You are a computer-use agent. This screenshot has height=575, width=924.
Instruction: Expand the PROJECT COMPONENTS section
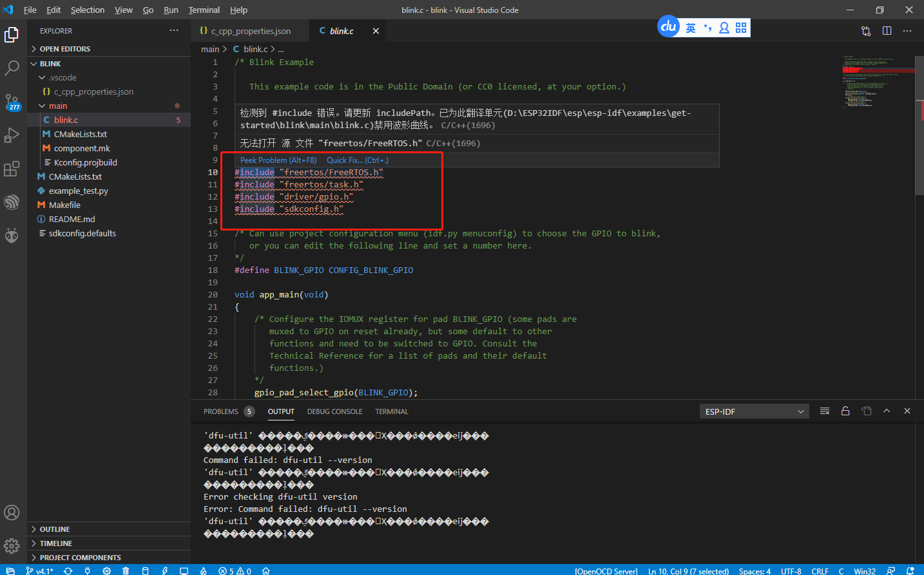[x=108, y=558]
